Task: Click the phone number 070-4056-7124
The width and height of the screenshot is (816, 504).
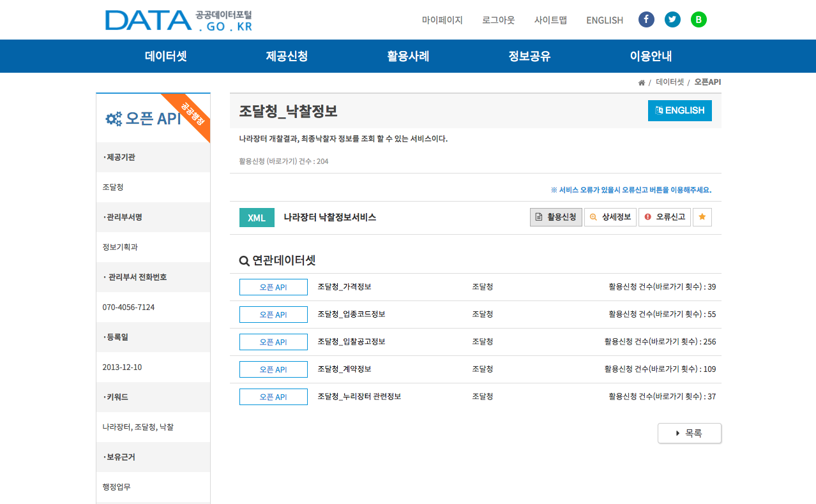Action: (x=128, y=308)
